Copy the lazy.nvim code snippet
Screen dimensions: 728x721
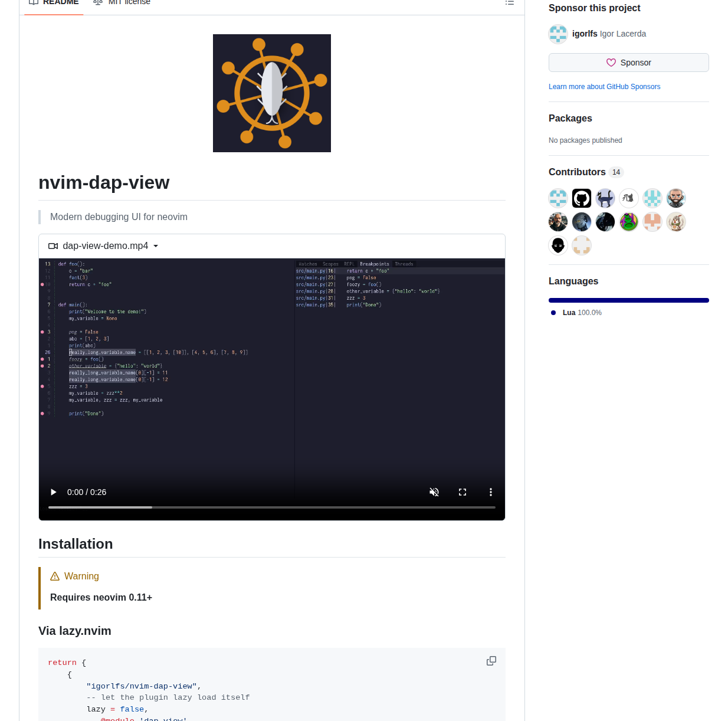click(x=491, y=661)
